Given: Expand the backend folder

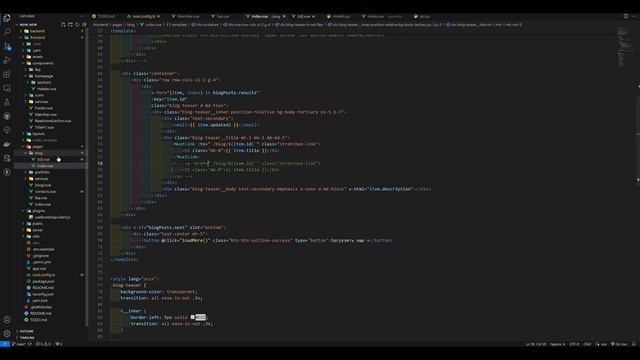Looking at the screenshot, I should 38,31.
